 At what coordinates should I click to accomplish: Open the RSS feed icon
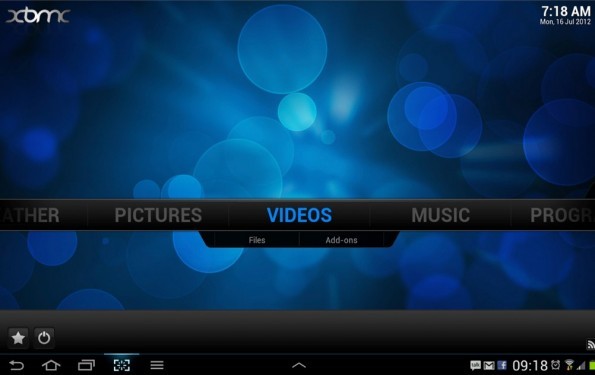(591, 344)
